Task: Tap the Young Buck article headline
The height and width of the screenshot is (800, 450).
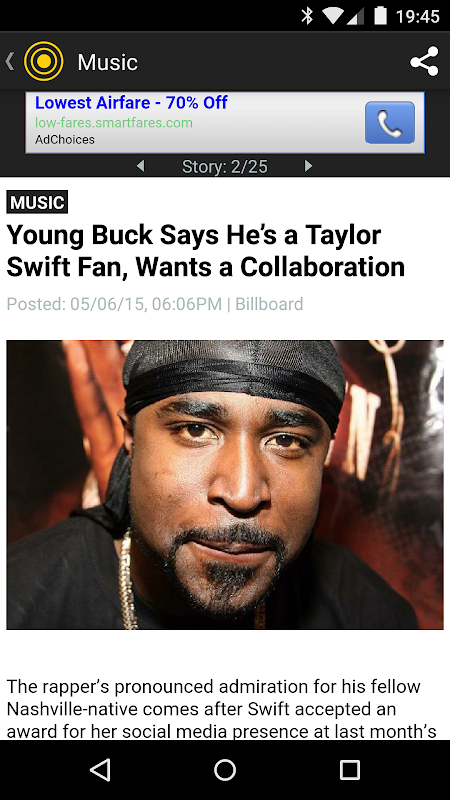Action: pyautogui.click(x=205, y=251)
